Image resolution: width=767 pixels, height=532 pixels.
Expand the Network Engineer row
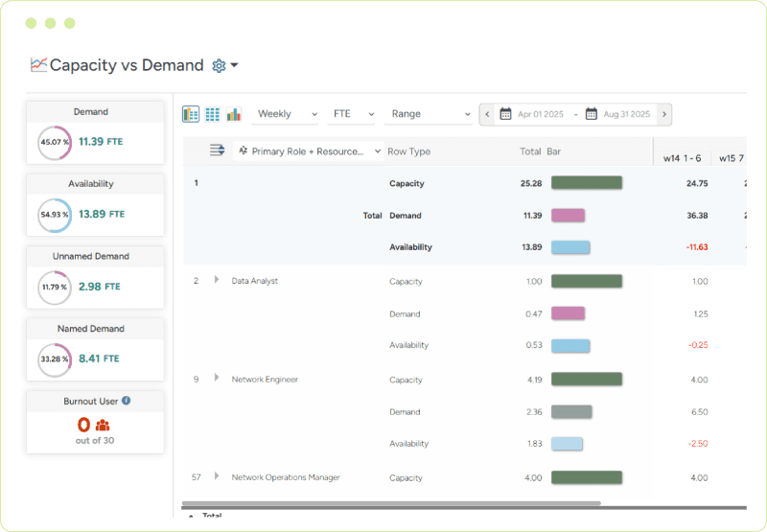coord(217,378)
